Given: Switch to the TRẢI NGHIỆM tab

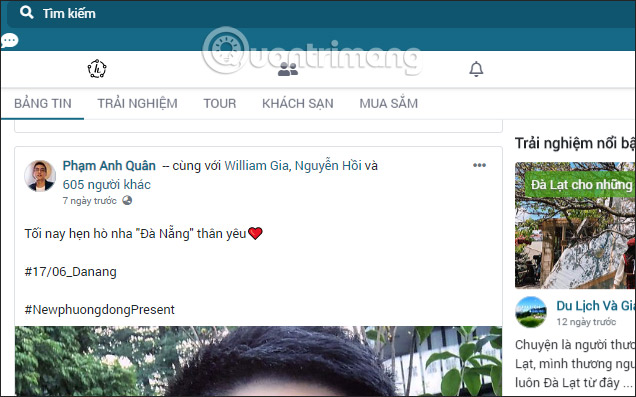Looking at the screenshot, I should pos(137,104).
